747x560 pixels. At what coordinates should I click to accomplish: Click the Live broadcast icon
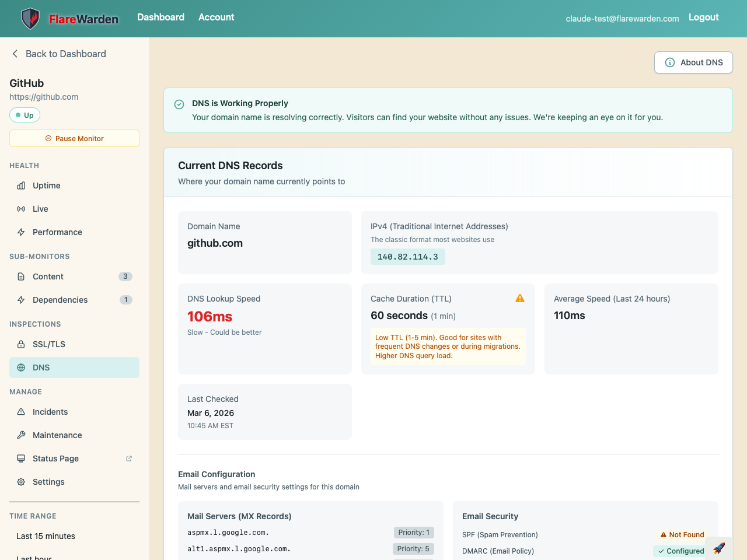click(x=21, y=209)
